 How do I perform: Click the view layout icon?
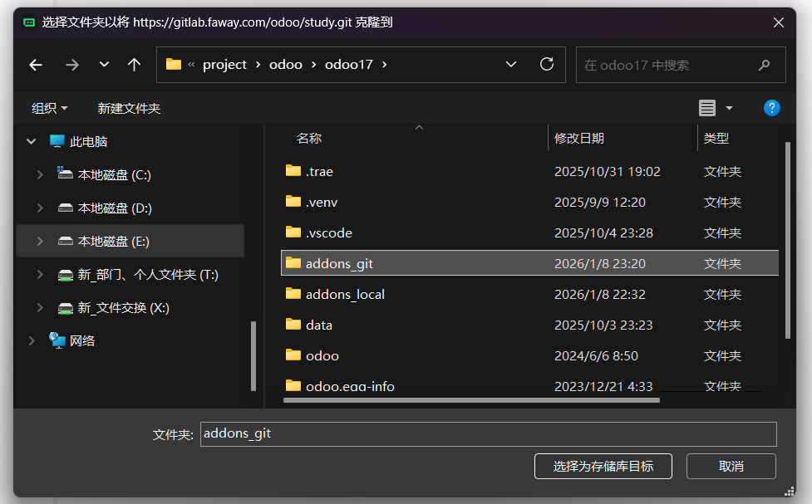click(707, 108)
